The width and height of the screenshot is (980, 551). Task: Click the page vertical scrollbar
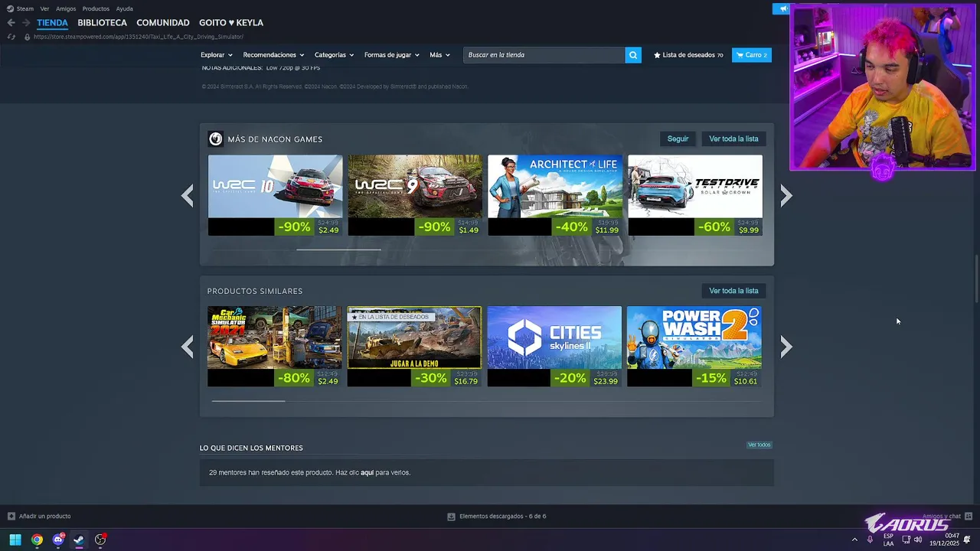[976, 279]
